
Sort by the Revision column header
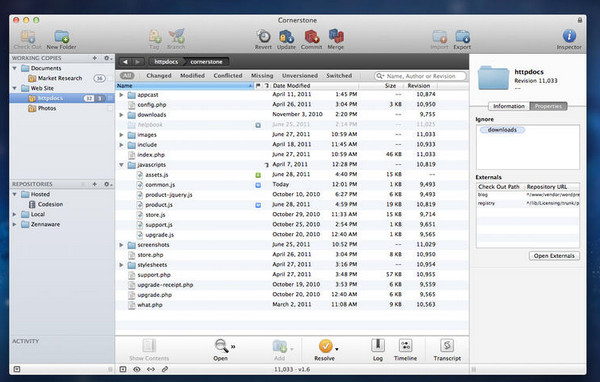pyautogui.click(x=419, y=86)
